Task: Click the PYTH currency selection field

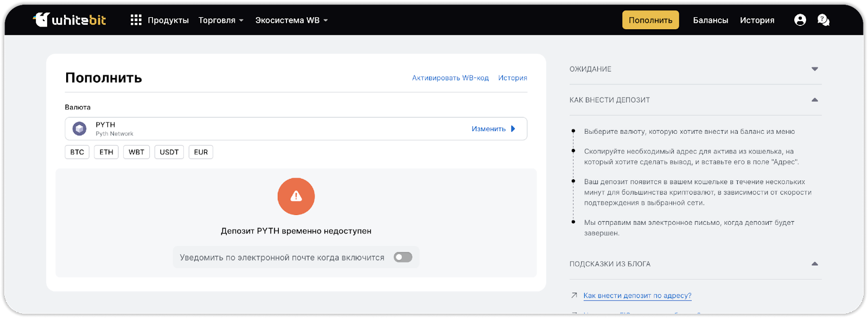Action: coord(271,129)
